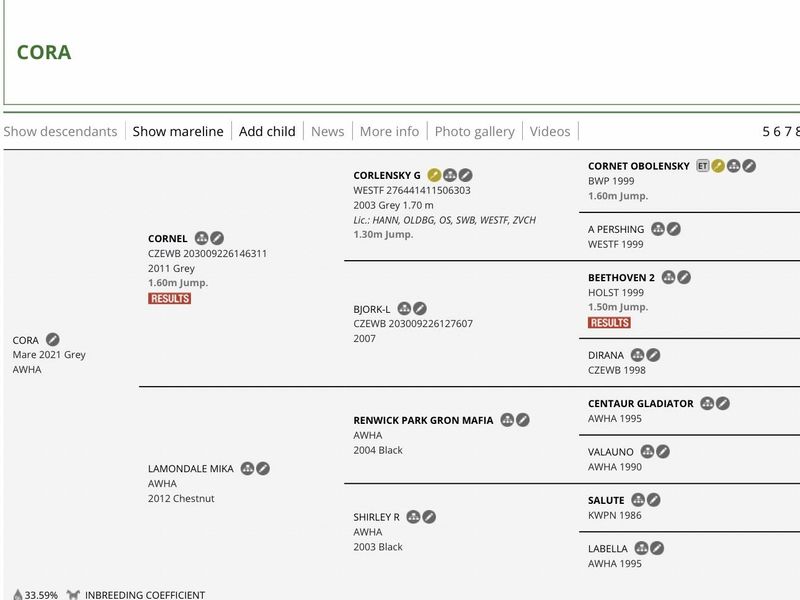Open the CORNET OBOLENSKY horse link
Image resolution: width=800 pixels, height=600 pixels.
click(638, 166)
